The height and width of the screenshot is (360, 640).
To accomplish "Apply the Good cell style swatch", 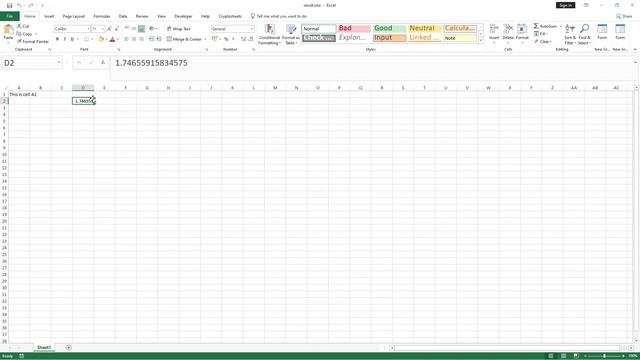I will coord(389,28).
